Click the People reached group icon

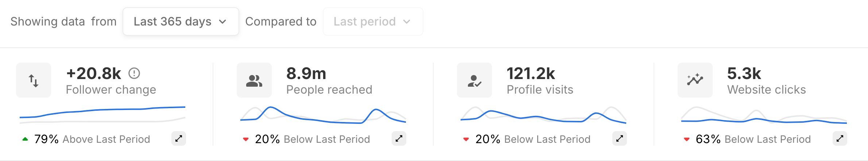point(254,80)
